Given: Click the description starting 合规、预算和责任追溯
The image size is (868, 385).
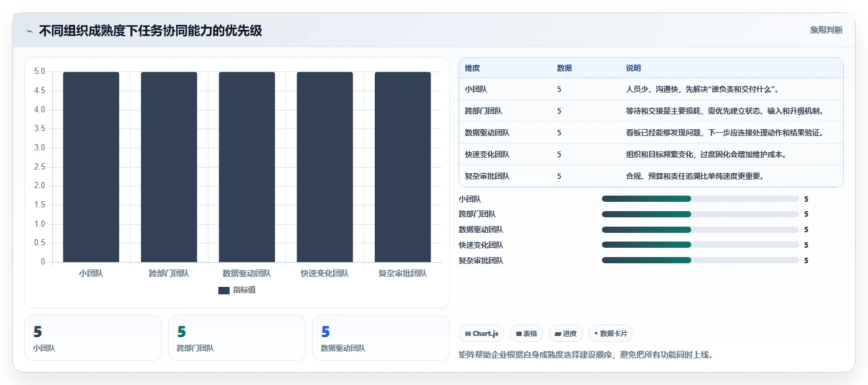Looking at the screenshot, I should 695,176.
